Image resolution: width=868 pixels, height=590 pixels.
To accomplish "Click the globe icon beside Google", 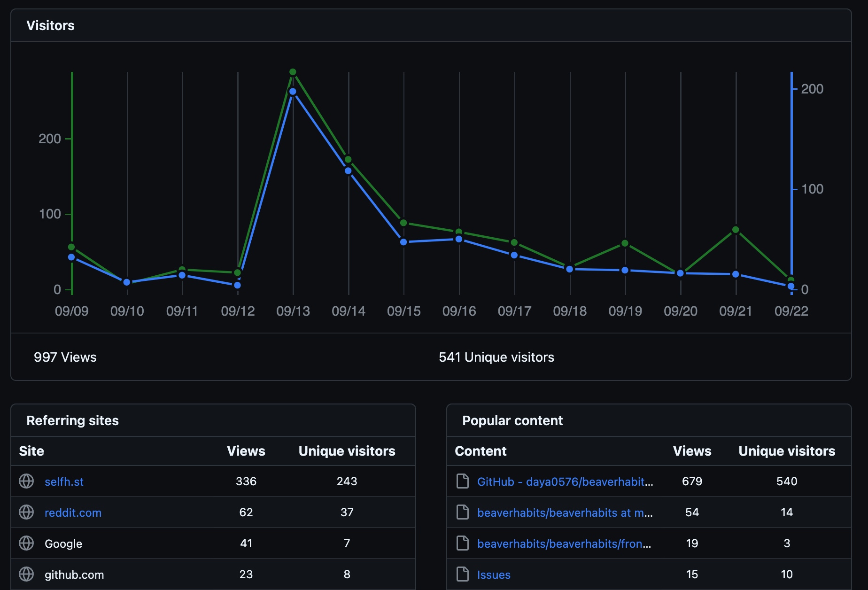I will [x=26, y=543].
